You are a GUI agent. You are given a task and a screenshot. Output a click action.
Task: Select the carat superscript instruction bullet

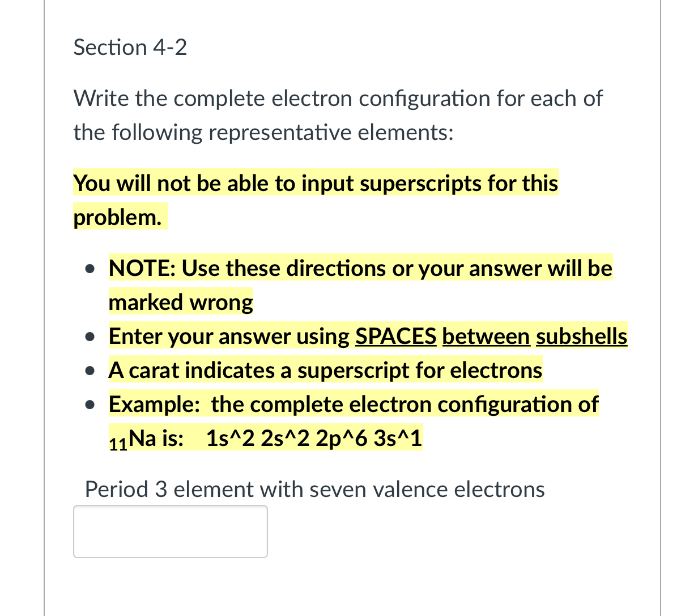[325, 370]
